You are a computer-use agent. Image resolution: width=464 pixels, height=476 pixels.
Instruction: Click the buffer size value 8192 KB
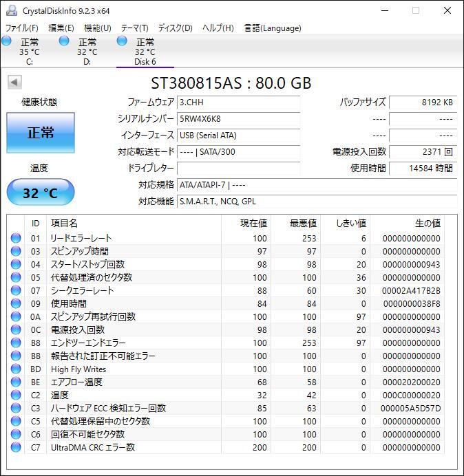click(x=423, y=102)
